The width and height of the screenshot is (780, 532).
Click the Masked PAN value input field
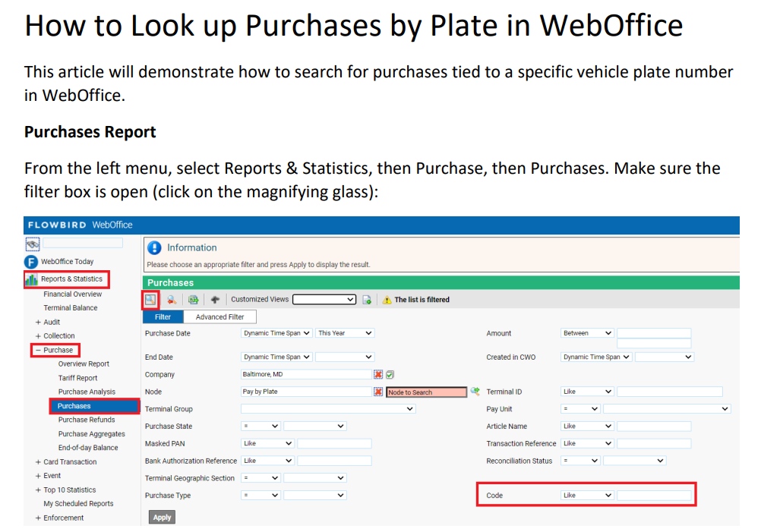334,443
